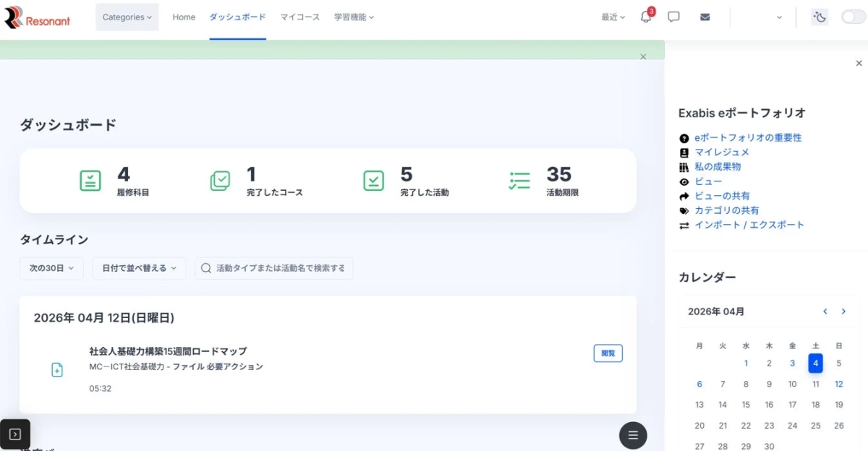Open the 最近 dropdown in the header

click(x=612, y=16)
